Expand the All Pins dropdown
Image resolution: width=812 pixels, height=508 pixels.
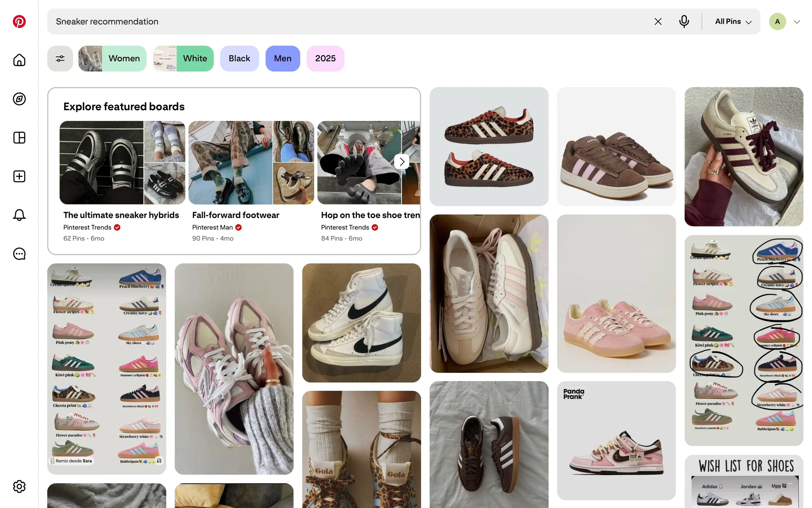point(733,22)
